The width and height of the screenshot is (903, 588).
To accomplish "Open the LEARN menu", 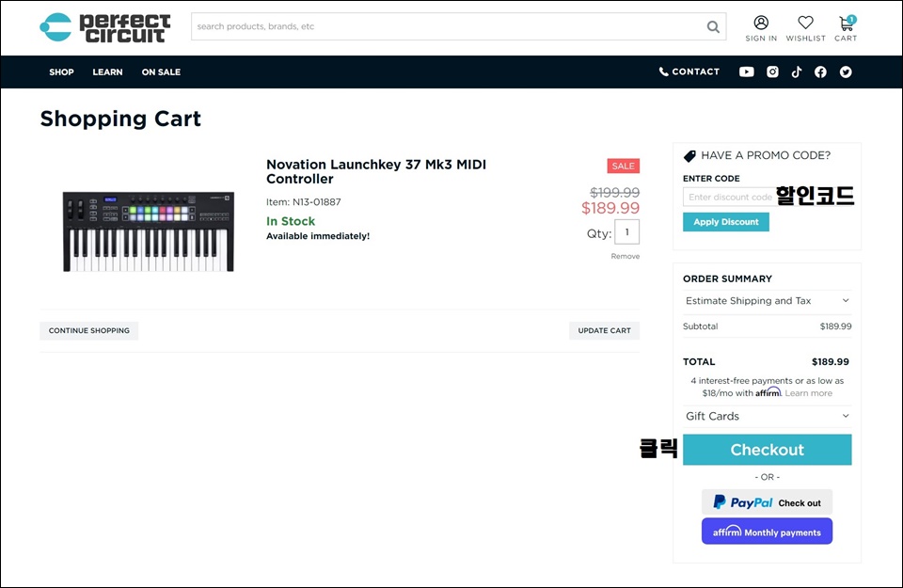I will click(107, 72).
